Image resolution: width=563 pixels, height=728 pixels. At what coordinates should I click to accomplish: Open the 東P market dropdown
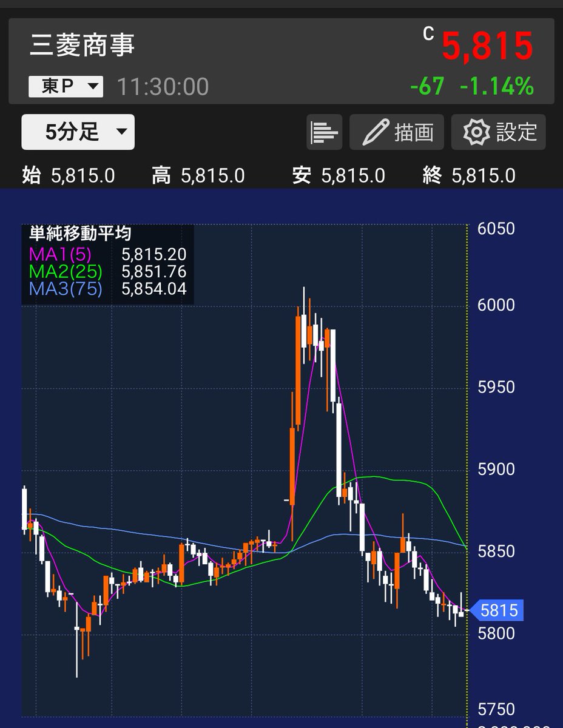pyautogui.click(x=66, y=87)
